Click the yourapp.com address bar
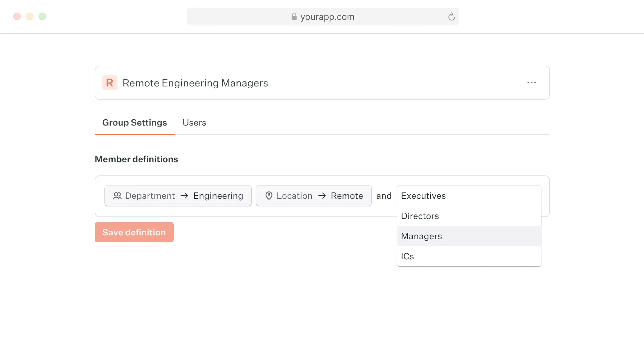 323,16
